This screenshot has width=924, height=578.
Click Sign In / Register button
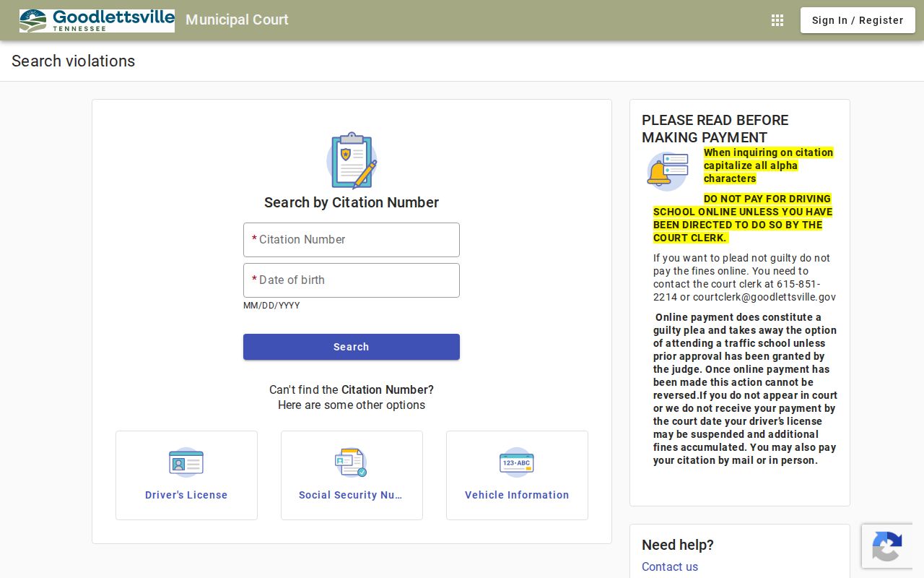coord(858,20)
